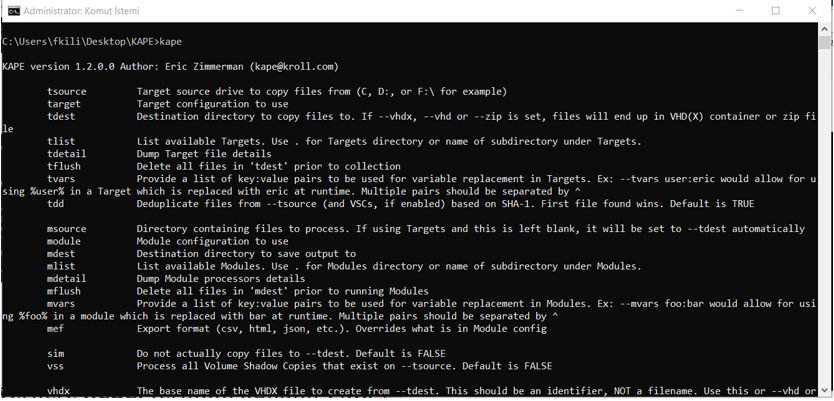
Task: Click the tlist option in help output
Action: pos(61,141)
